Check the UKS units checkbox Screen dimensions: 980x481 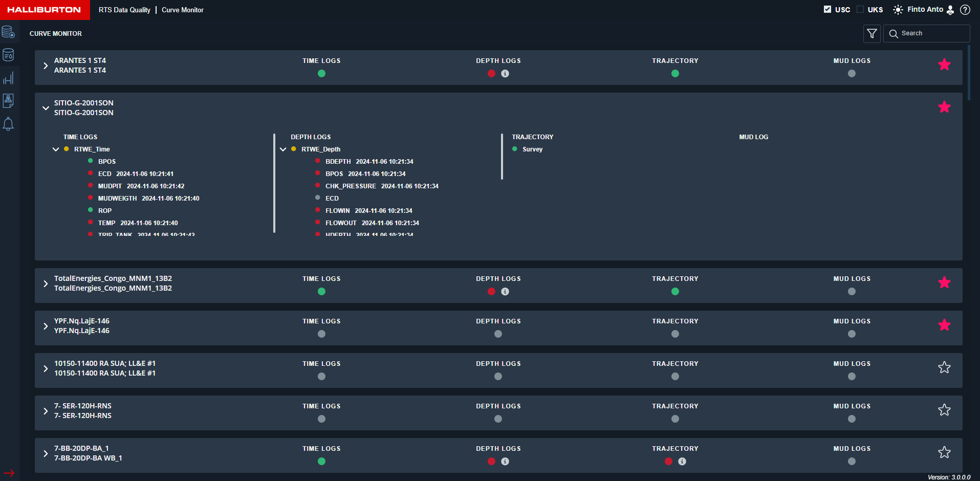click(x=860, y=9)
